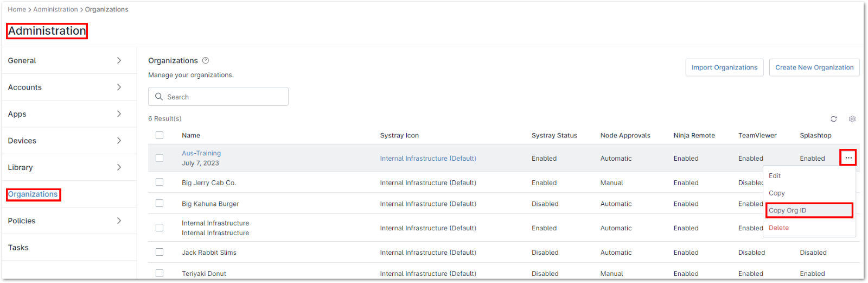This screenshot has width=868, height=283.
Task: Open table column settings gear
Action: pos(852,119)
